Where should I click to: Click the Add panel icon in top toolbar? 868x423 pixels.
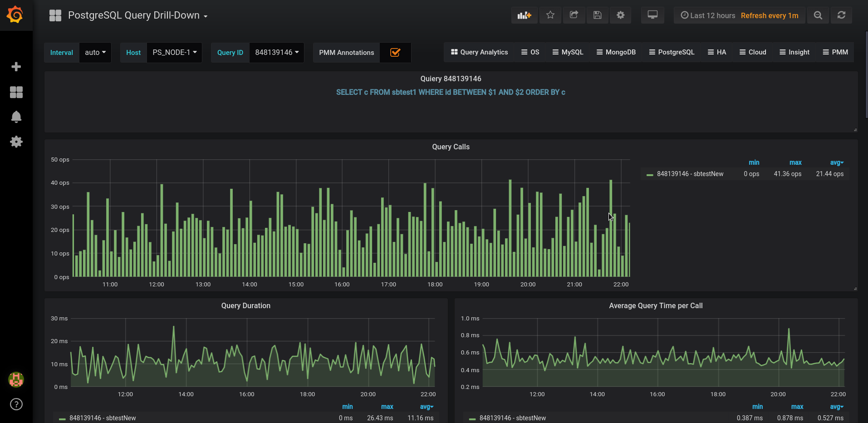tap(524, 15)
